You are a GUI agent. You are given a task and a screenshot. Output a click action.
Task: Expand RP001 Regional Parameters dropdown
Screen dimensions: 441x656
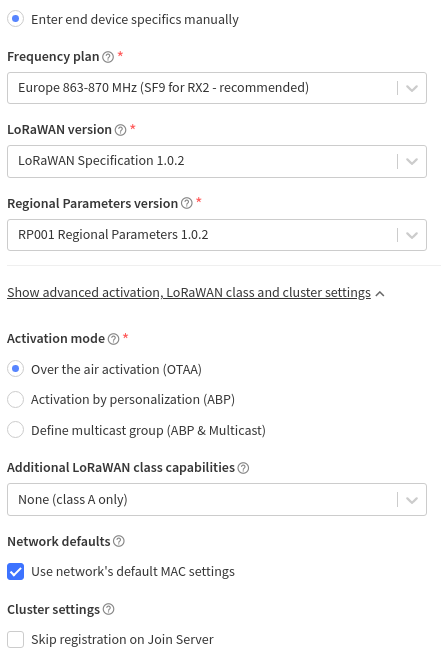[217, 235]
